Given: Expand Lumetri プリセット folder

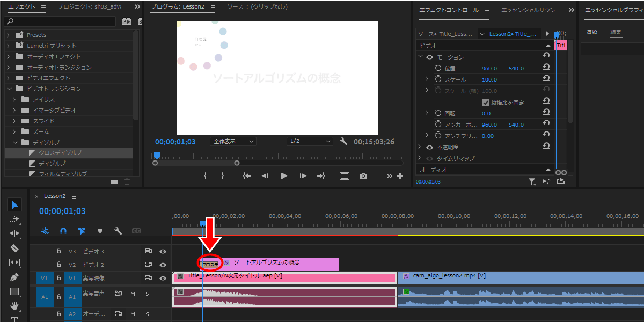Looking at the screenshot, I should [9, 46].
